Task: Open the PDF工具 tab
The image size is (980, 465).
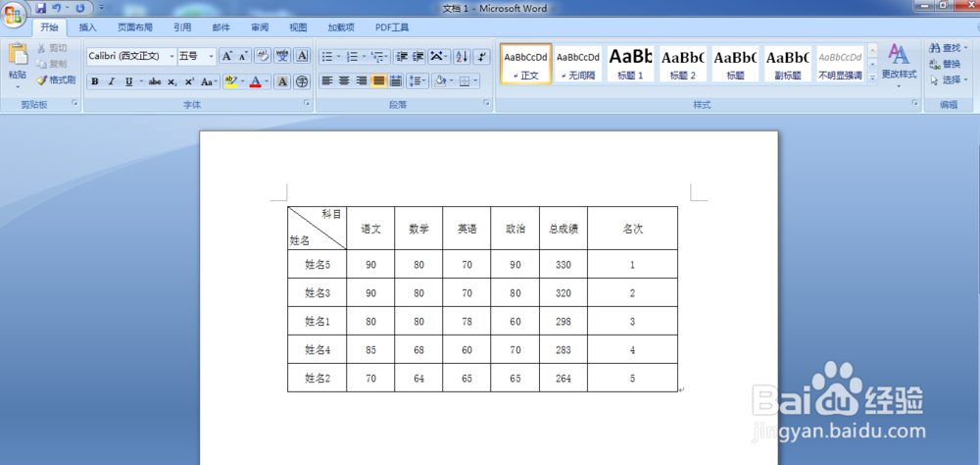Action: tap(392, 26)
